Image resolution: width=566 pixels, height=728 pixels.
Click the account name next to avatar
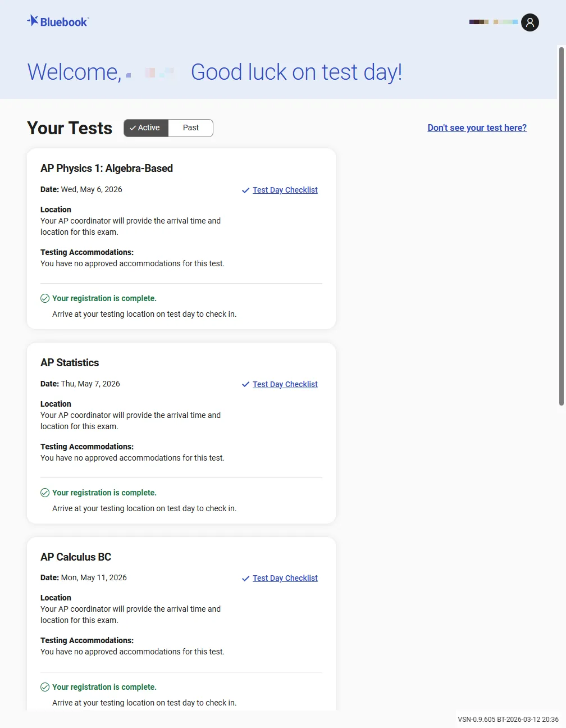click(493, 22)
